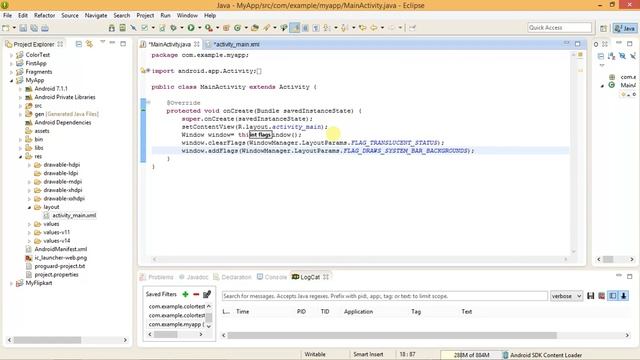Viewport: 640px width, 360px height.
Task: Click heap status 288M of 884M
Action: 471,355
